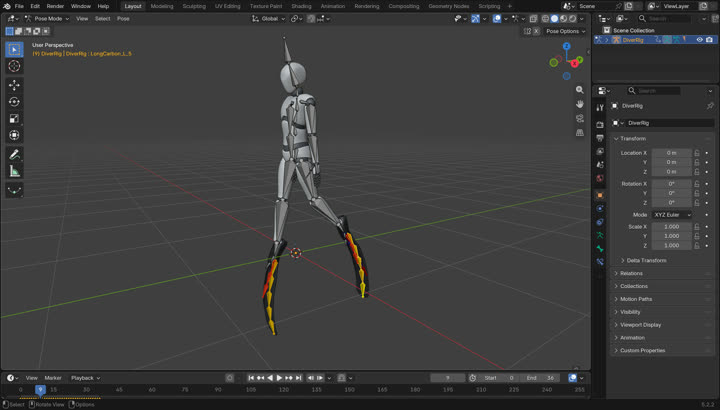Switch to solid viewport shading

coord(554,19)
